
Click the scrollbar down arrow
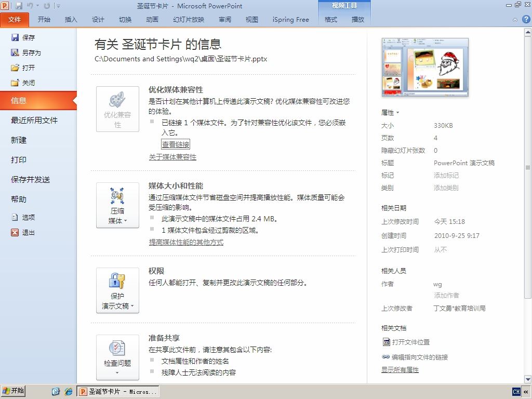[x=528, y=379]
